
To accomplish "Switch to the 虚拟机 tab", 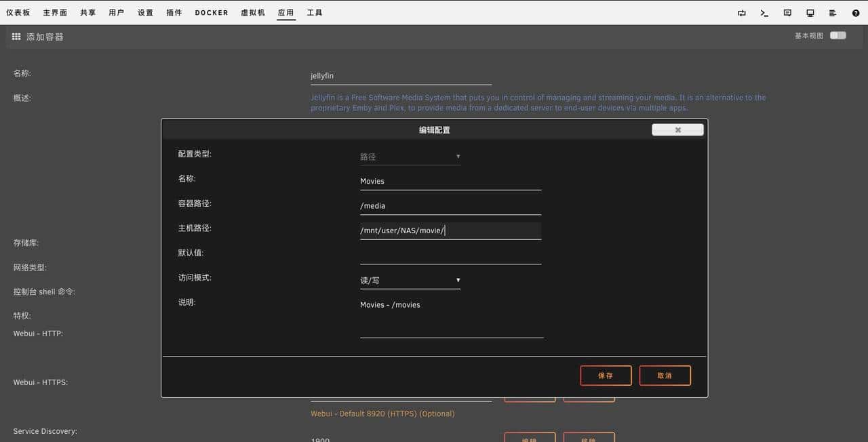I will [x=252, y=12].
